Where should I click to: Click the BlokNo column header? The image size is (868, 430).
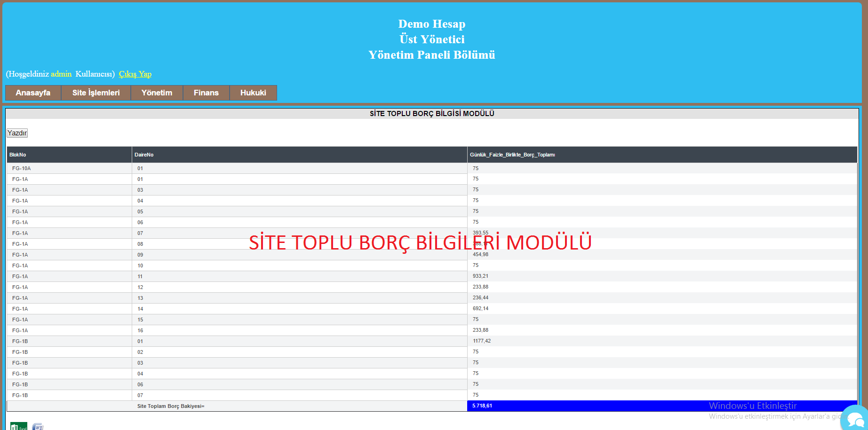pos(18,155)
